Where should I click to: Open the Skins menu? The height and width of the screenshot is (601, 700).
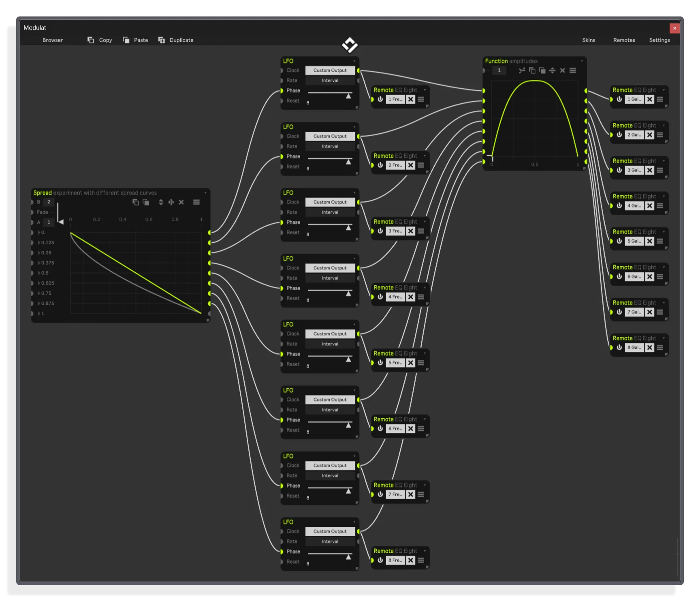coord(589,40)
